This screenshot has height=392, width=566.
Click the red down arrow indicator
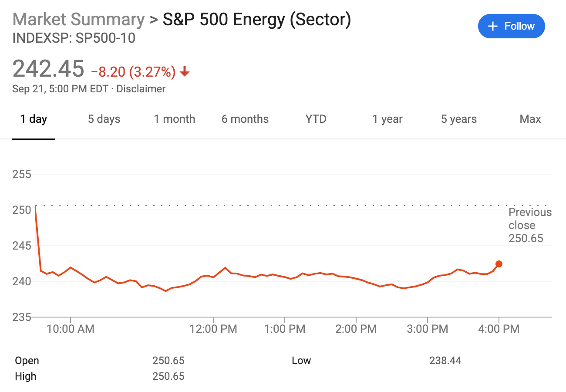click(x=185, y=72)
